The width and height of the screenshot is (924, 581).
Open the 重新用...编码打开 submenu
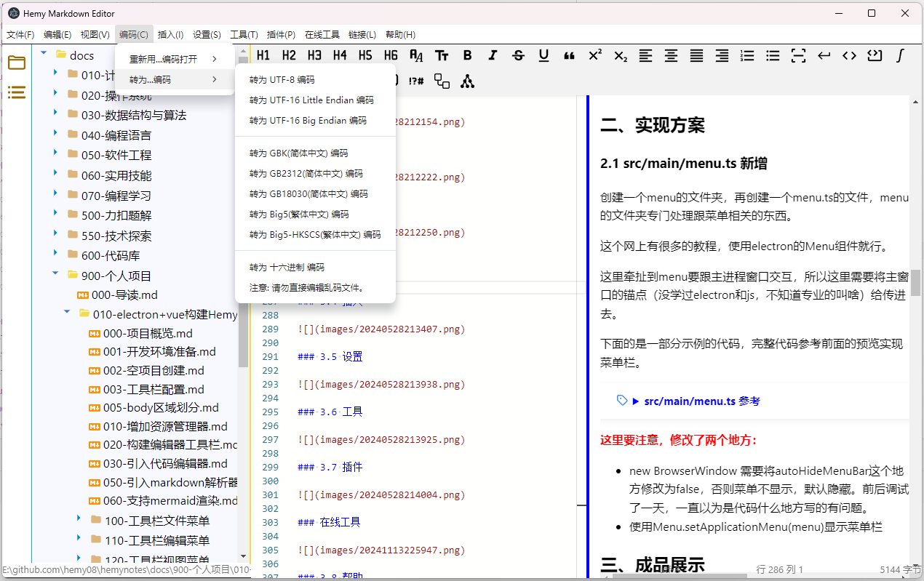[x=173, y=59]
